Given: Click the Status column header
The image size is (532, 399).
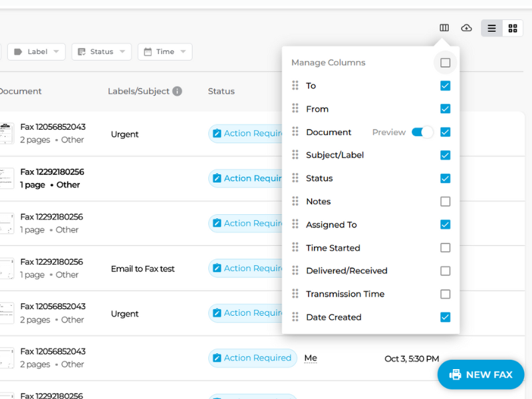Looking at the screenshot, I should point(221,90).
